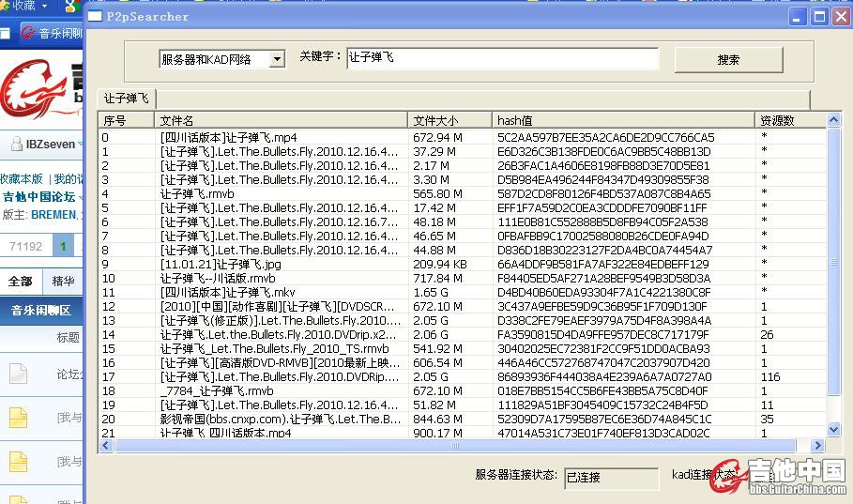Click the 搜索 search button
The height and width of the screenshot is (504, 853).
tap(728, 60)
